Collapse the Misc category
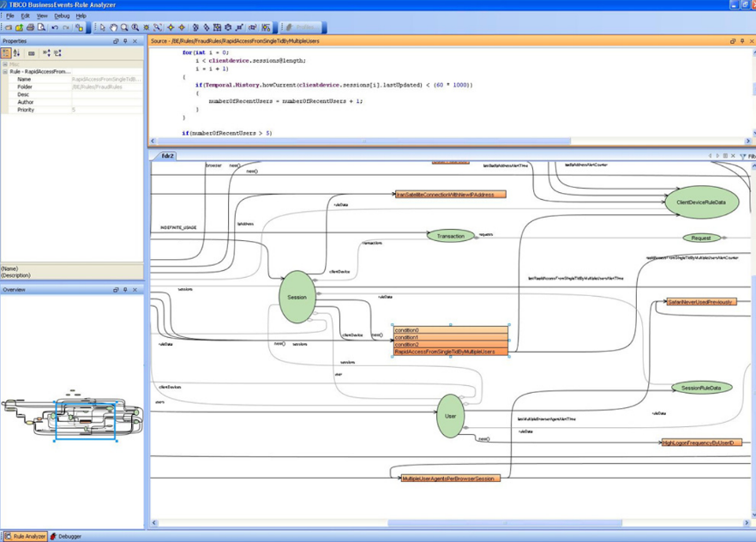Screen dimensions: 756x542 5,64
